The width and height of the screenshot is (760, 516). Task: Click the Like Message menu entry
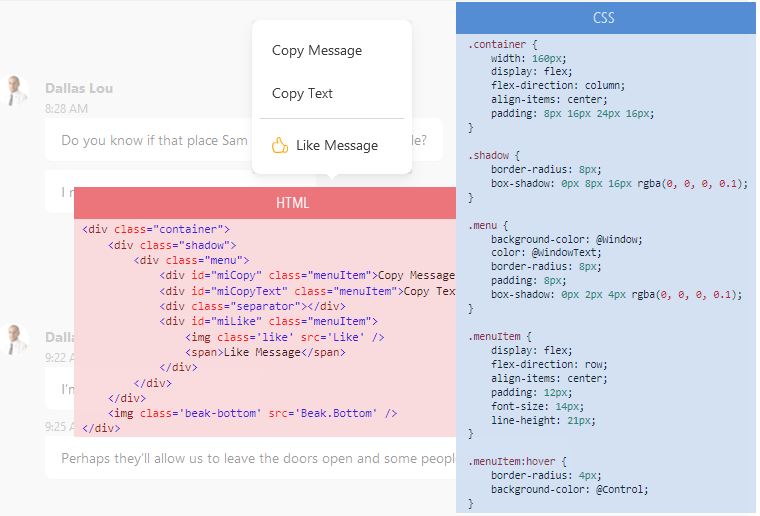click(x=332, y=145)
